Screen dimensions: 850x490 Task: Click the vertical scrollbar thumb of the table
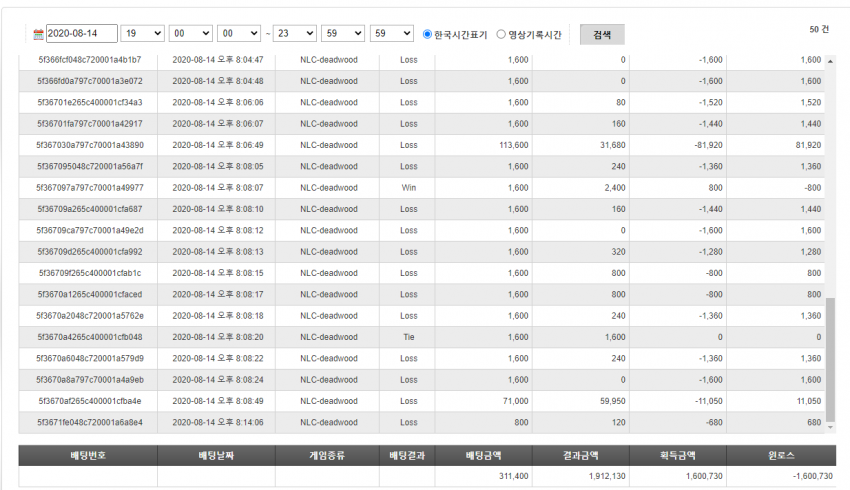pyautogui.click(x=830, y=359)
